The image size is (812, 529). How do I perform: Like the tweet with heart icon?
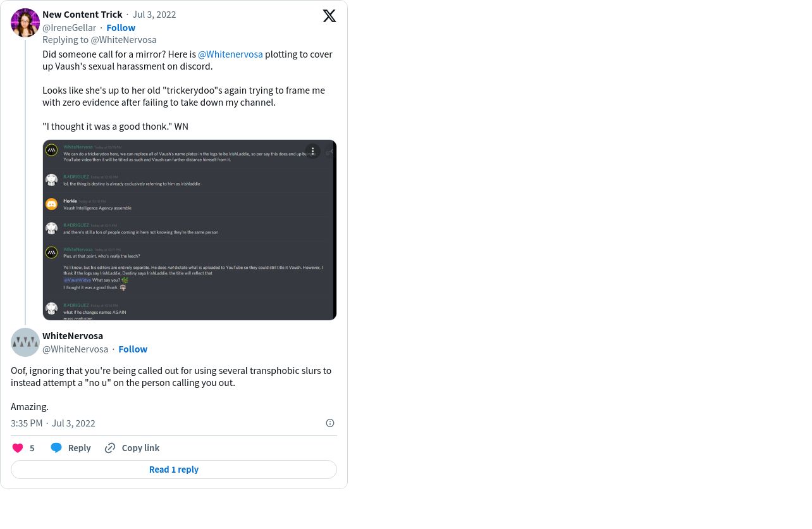tap(18, 448)
